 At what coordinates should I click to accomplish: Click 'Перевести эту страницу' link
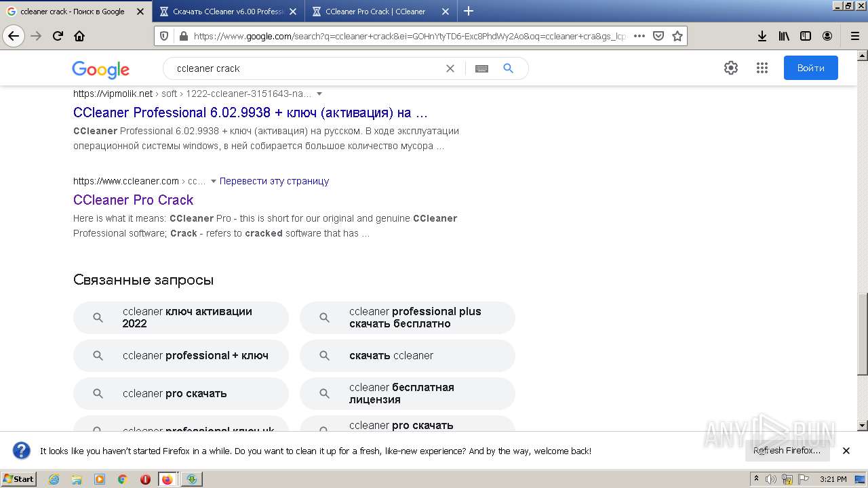click(x=274, y=181)
